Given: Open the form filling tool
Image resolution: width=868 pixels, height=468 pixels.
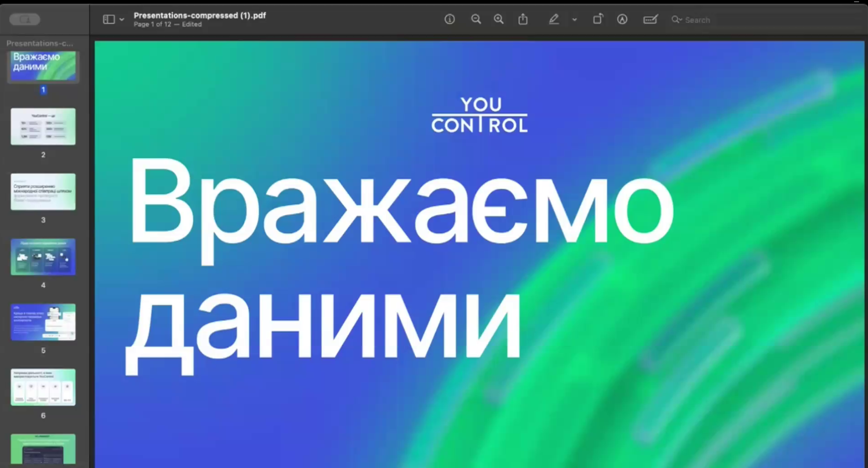Looking at the screenshot, I should pyautogui.click(x=651, y=19).
